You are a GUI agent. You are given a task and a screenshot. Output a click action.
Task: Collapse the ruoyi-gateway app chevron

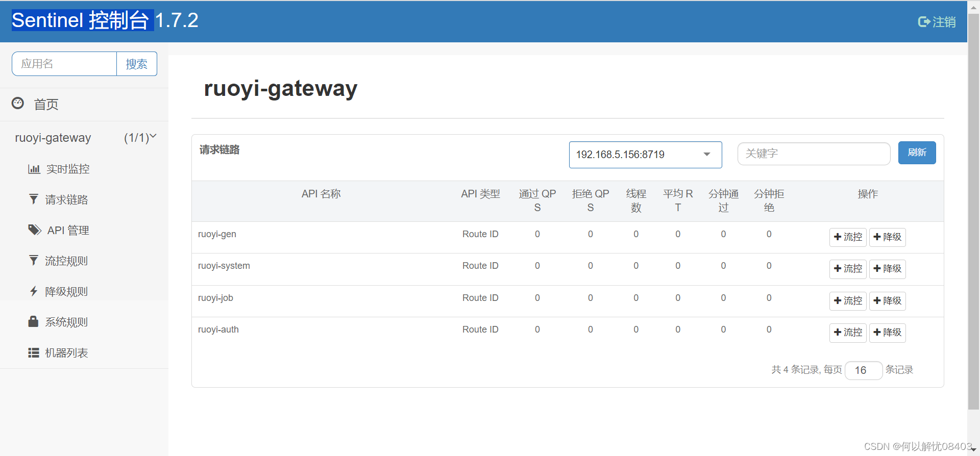pos(153,137)
